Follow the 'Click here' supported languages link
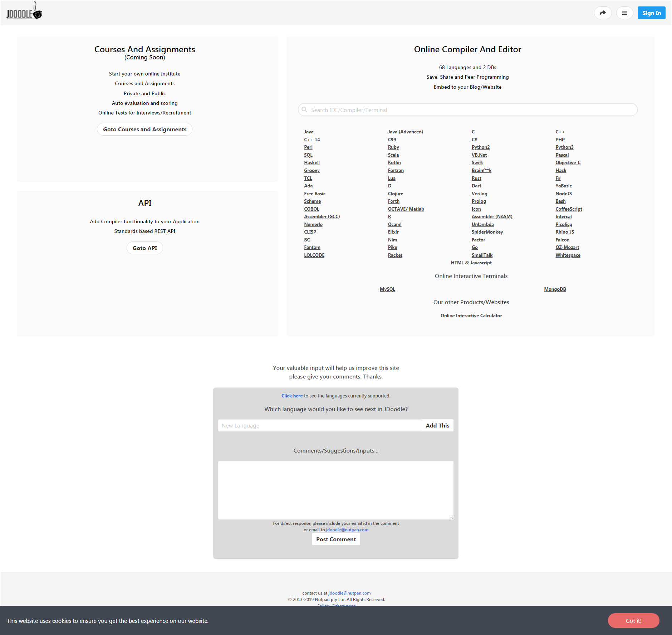Viewport: 672px width, 635px height. tap(292, 396)
